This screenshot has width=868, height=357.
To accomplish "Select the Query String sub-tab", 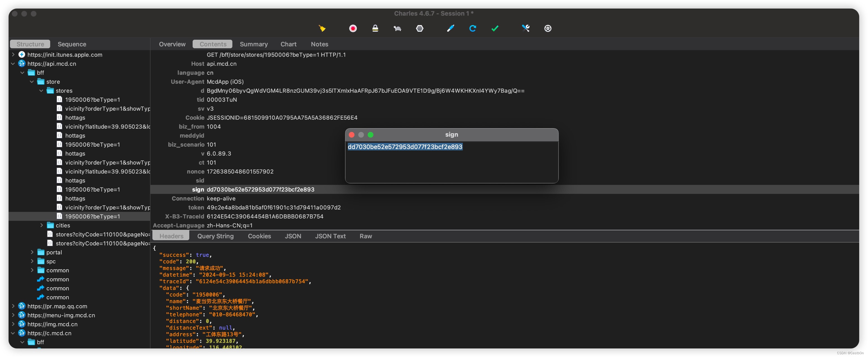I will (215, 236).
